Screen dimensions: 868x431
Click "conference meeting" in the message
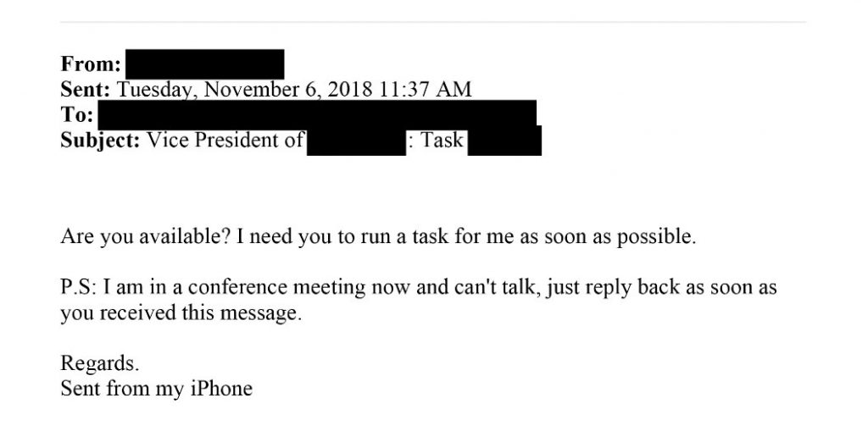[x=277, y=288]
